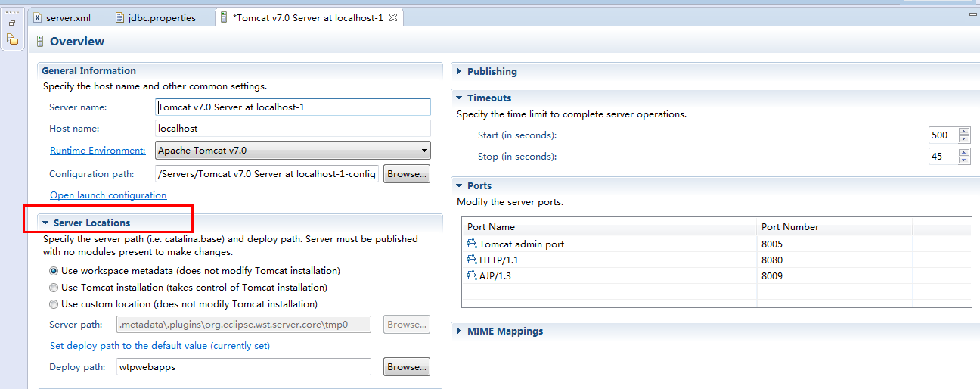Browse for the Deploy path

pos(407,367)
